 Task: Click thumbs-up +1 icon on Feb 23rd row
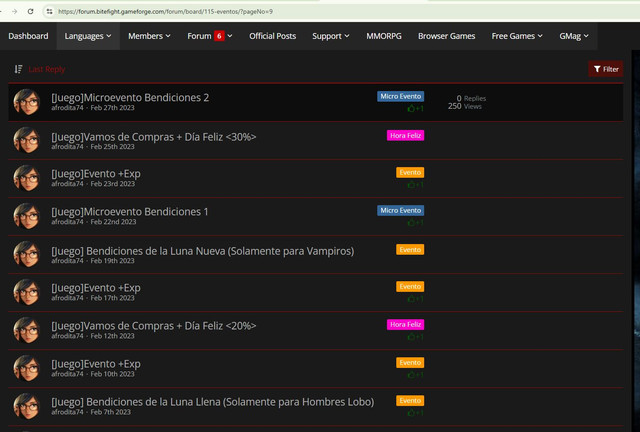coord(416,185)
